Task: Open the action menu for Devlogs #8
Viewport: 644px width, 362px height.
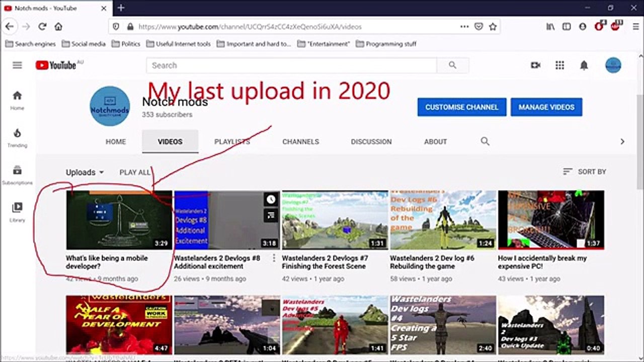Action: [274, 258]
